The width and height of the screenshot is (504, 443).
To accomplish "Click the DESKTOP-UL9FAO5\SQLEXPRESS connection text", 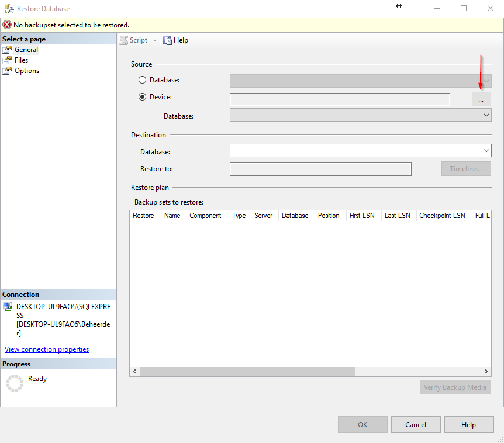I will point(63,311).
